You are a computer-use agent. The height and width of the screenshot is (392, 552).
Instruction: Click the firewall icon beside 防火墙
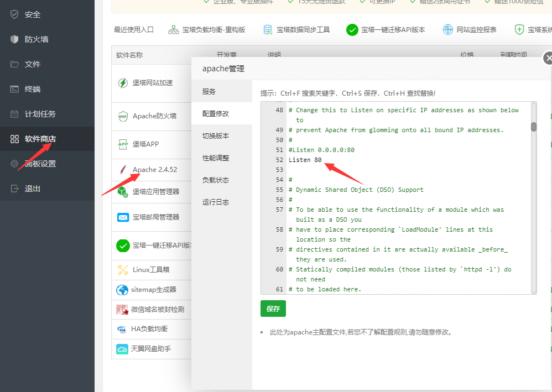point(14,39)
